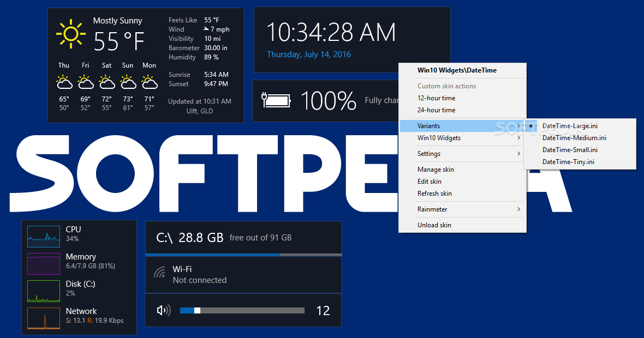This screenshot has width=644, height=338.
Task: Click the volume slider handle
Action: tap(197, 311)
